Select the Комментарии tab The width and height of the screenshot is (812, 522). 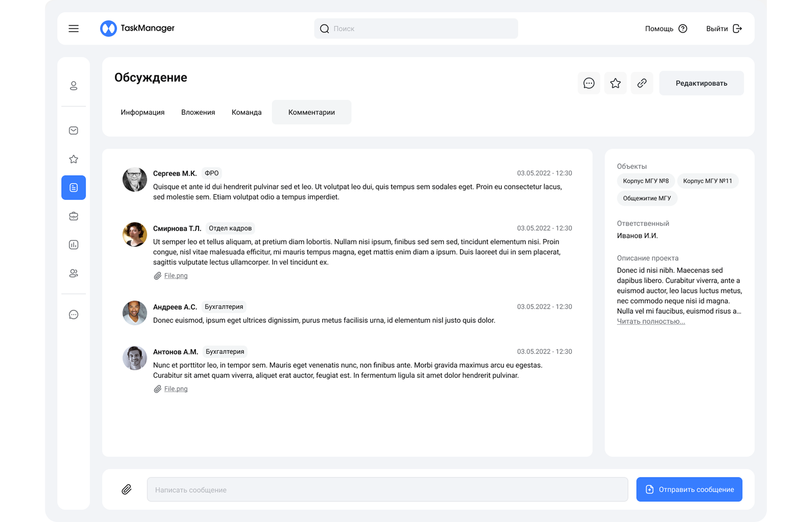[x=311, y=112]
